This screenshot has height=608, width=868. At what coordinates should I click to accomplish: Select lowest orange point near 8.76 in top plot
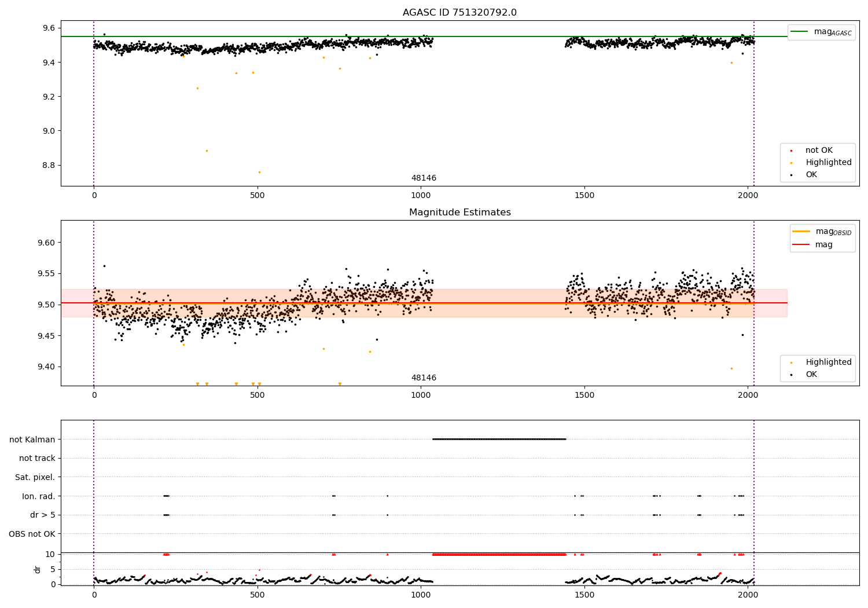point(259,172)
